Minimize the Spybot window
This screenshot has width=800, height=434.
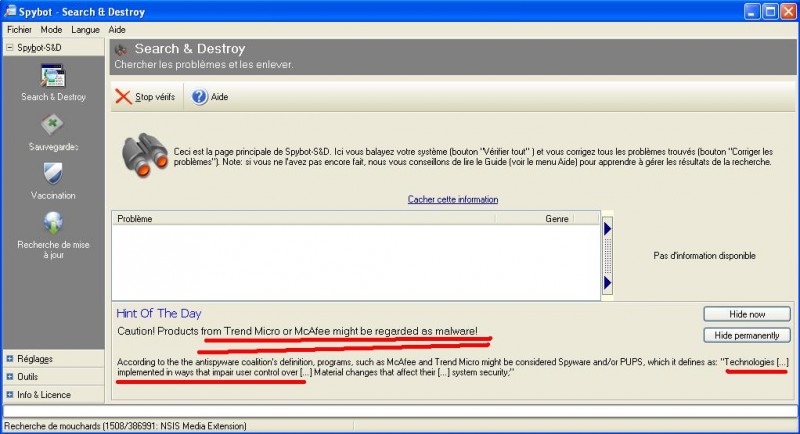pyautogui.click(x=752, y=11)
